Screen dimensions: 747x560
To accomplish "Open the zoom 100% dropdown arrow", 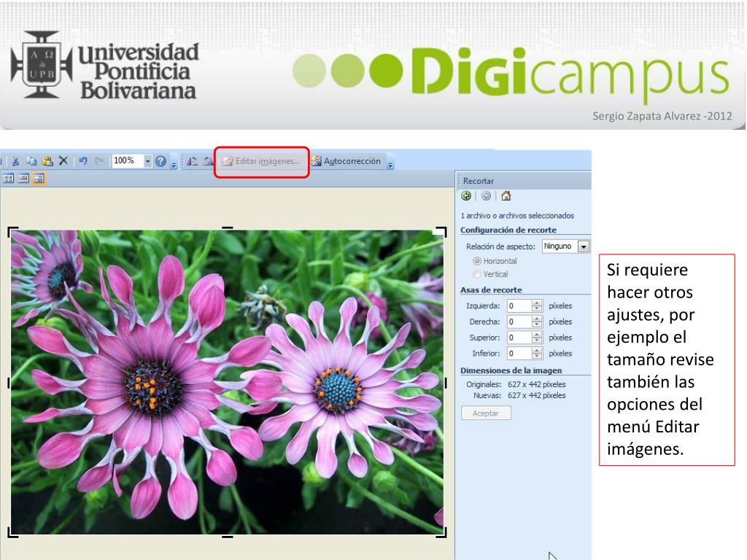I will click(147, 161).
